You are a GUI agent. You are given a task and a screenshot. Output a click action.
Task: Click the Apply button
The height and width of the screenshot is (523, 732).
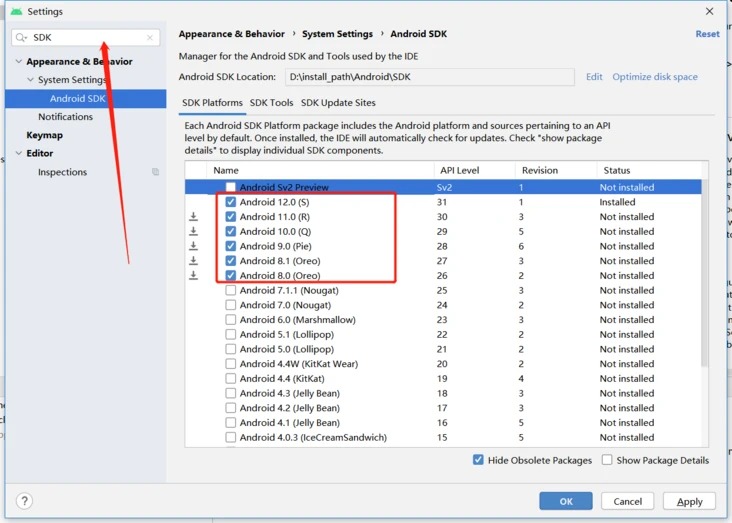689,501
